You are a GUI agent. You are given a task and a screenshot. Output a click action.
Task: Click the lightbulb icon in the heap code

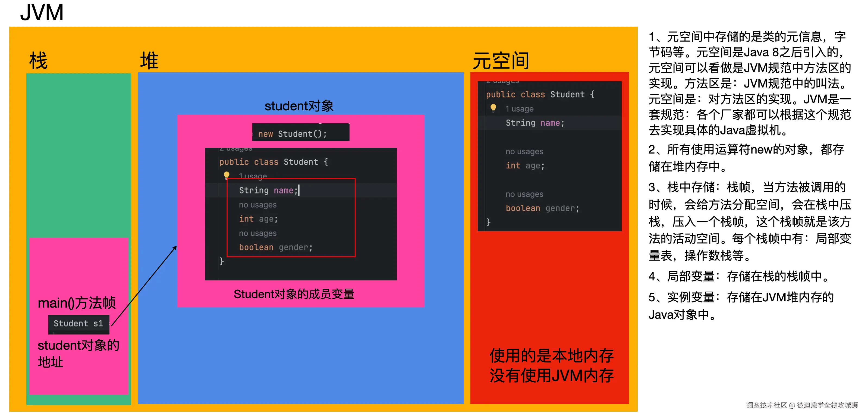pos(227,175)
